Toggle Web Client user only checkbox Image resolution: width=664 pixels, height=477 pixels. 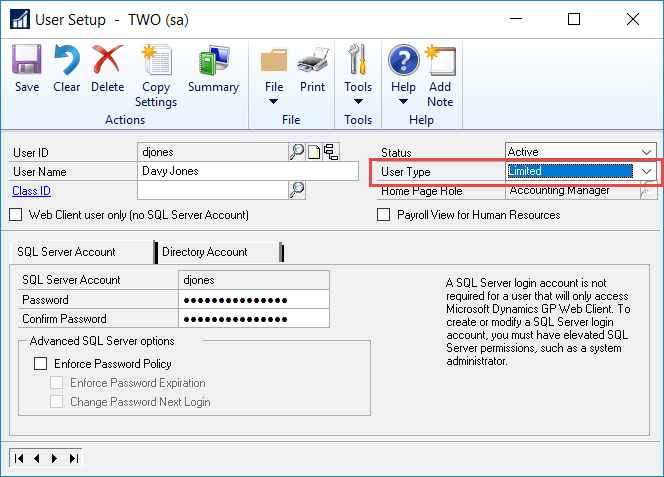point(16,215)
